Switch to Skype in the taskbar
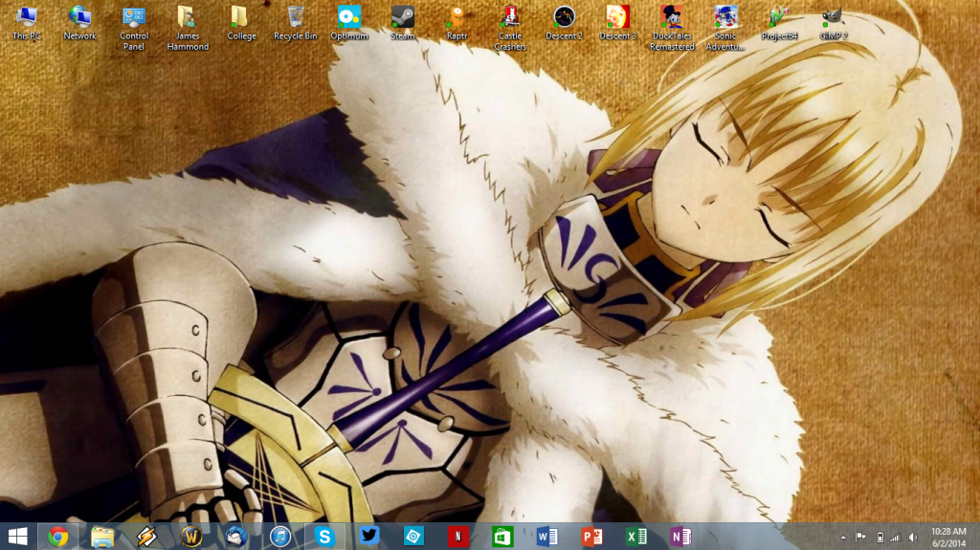Image resolution: width=980 pixels, height=550 pixels. coord(324,537)
